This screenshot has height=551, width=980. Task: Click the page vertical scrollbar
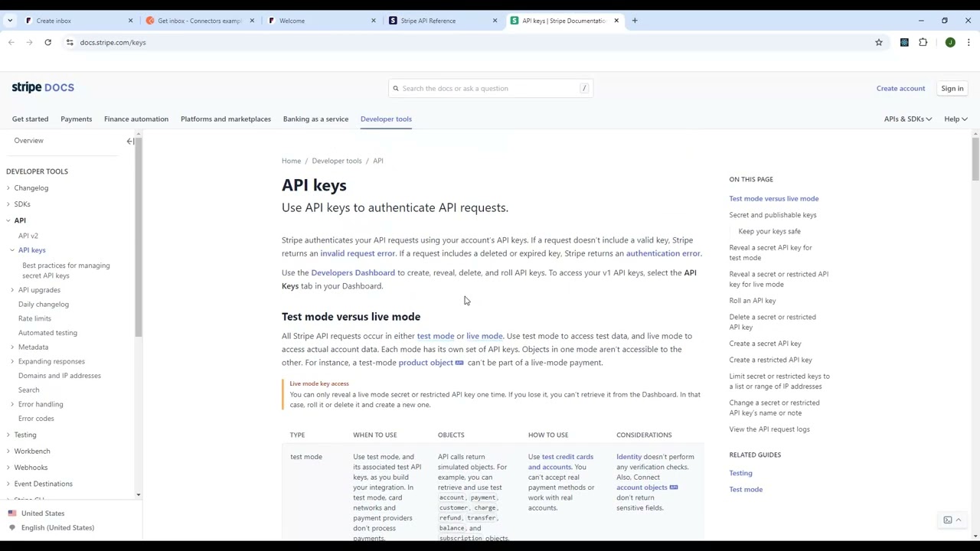[x=975, y=159]
